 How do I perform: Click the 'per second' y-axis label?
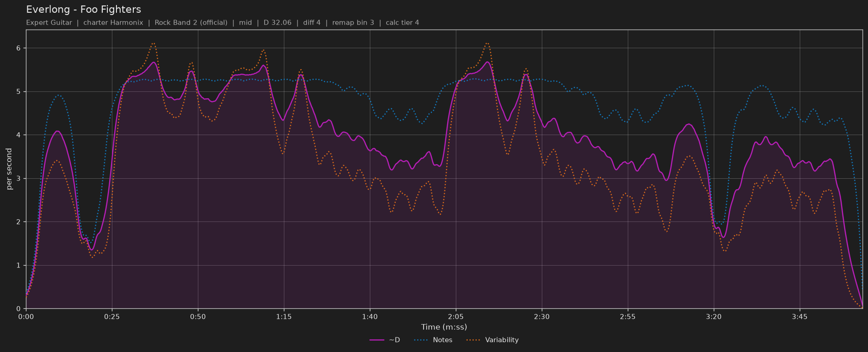(x=9, y=169)
